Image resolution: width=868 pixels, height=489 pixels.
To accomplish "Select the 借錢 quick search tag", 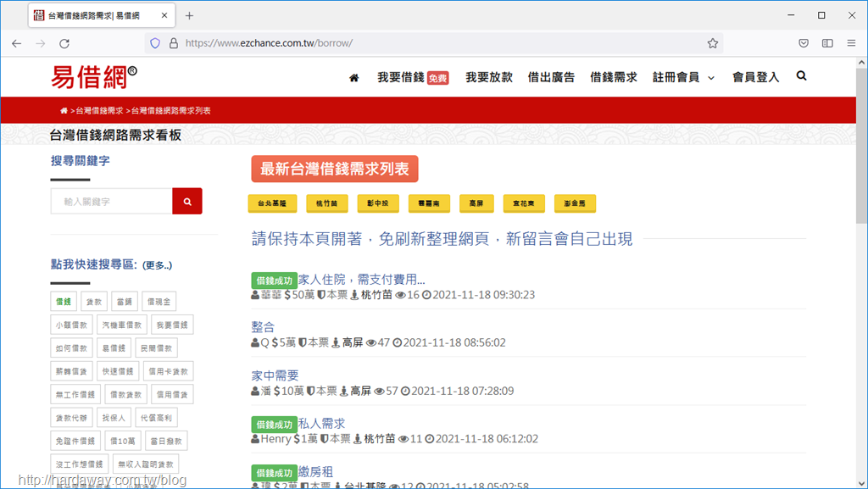I will (64, 302).
